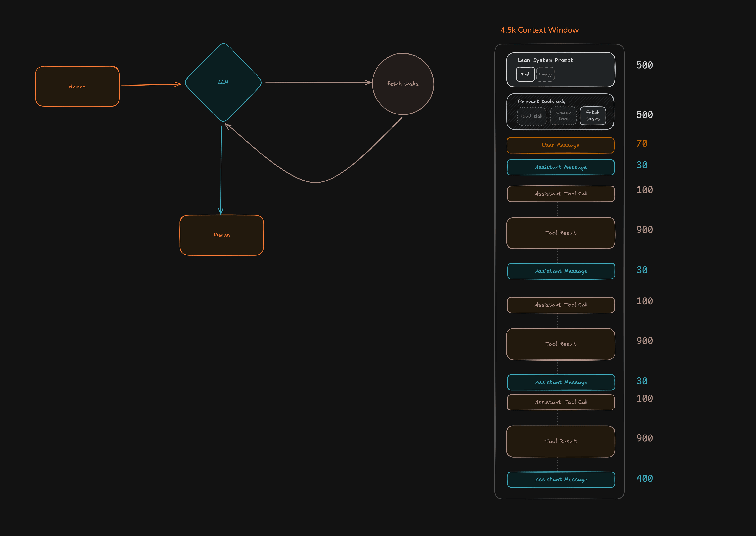Select the Assistant Message directly under User Message
The image size is (756, 536).
click(561, 167)
